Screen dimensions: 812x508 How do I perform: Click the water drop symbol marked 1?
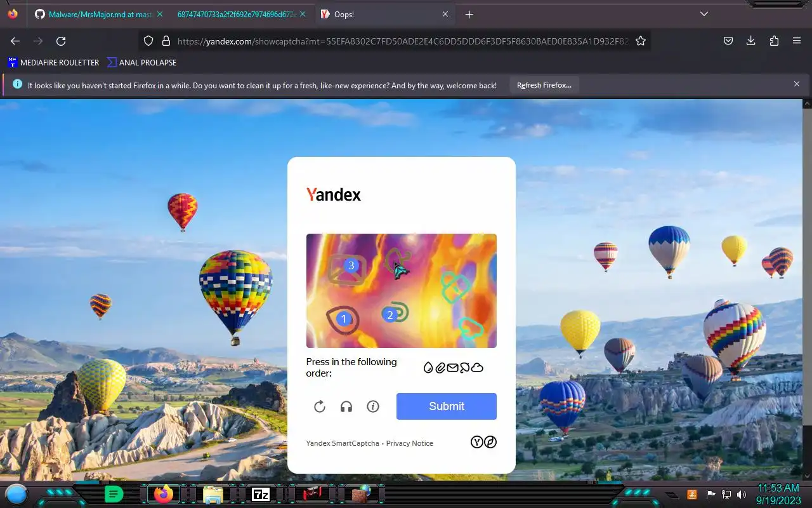point(343,319)
